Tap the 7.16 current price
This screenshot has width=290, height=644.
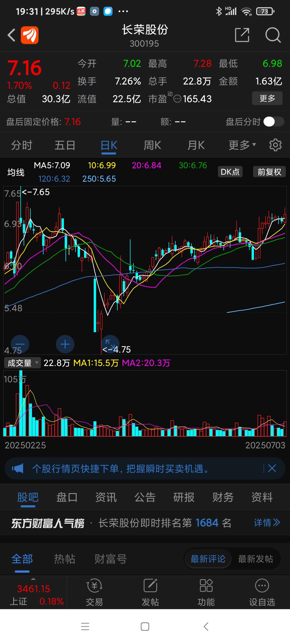coord(24,68)
